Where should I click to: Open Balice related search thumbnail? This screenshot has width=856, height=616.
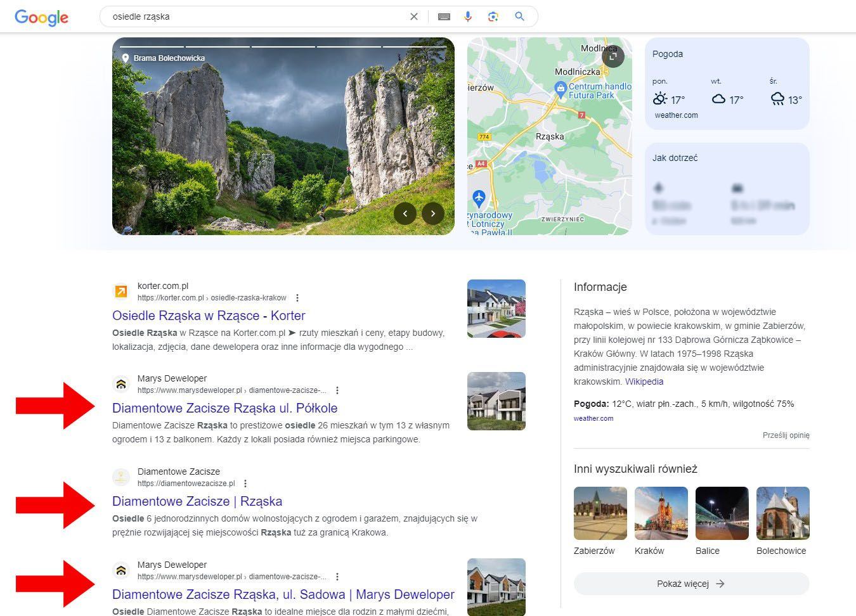[722, 513]
